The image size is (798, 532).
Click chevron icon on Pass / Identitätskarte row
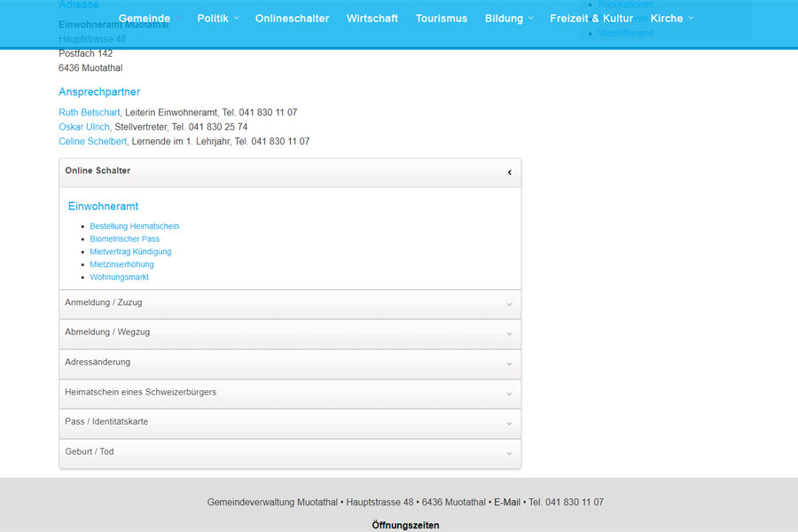pos(509,424)
